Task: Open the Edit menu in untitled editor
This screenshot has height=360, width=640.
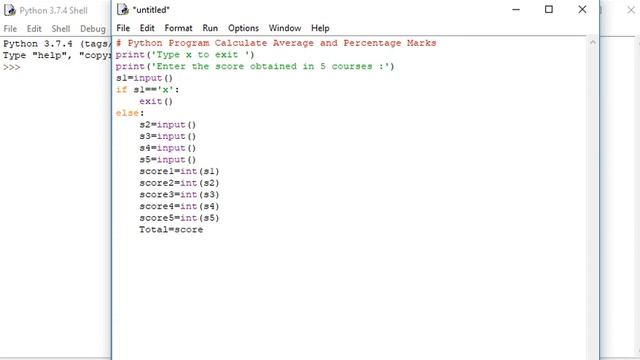Action: [147, 28]
